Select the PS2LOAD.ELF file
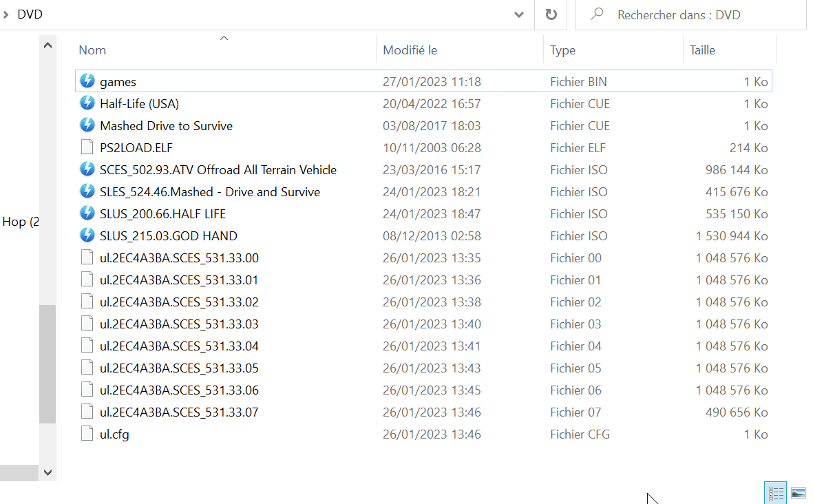 136,148
